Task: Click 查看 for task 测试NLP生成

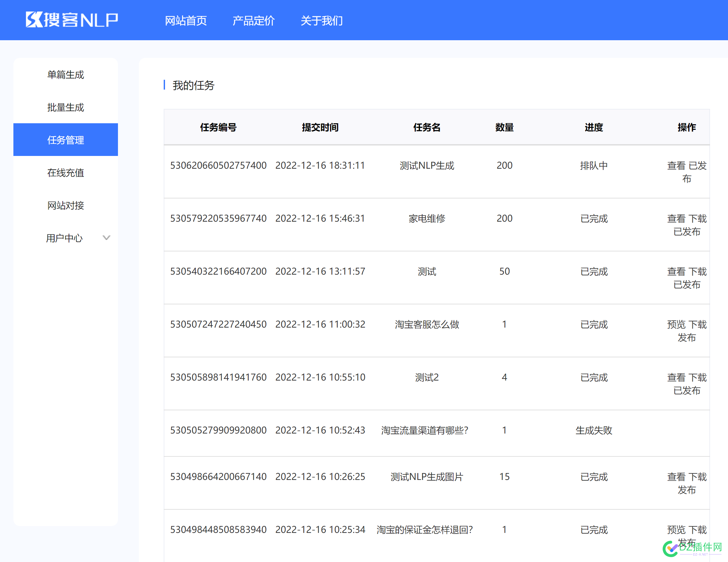Action: [x=676, y=165]
